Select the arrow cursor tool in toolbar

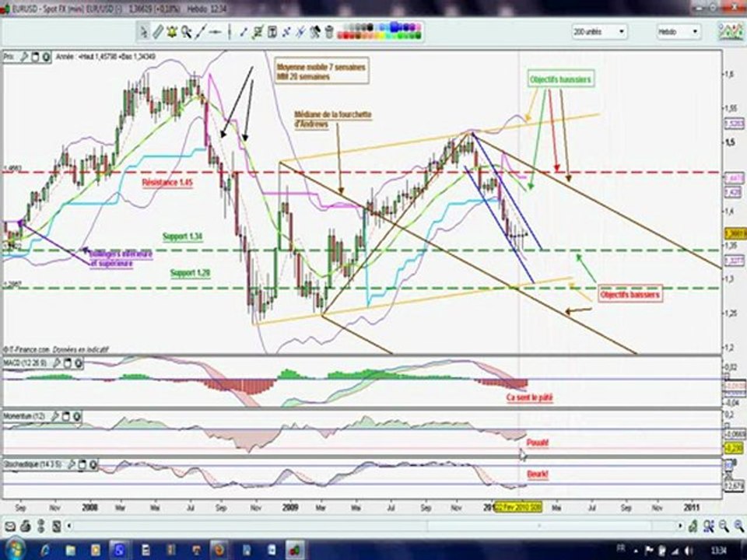point(143,32)
